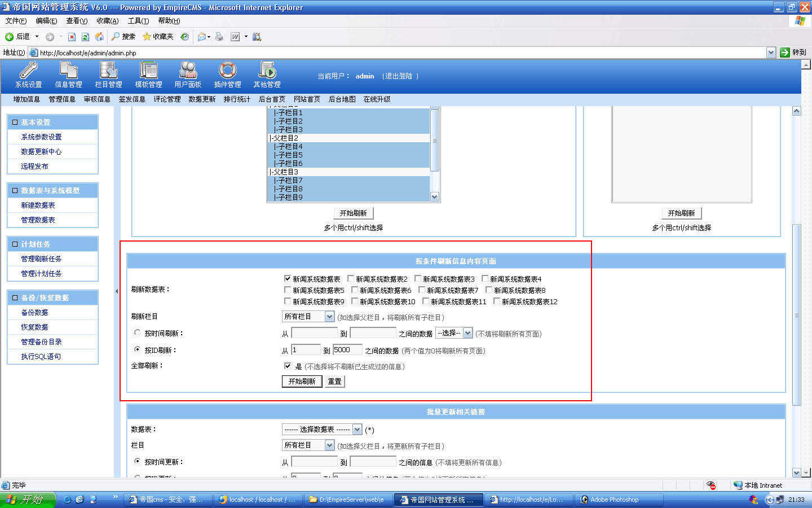Open the 系统设置 wrench icon
The width and height of the screenshot is (812, 508).
[x=28, y=70]
